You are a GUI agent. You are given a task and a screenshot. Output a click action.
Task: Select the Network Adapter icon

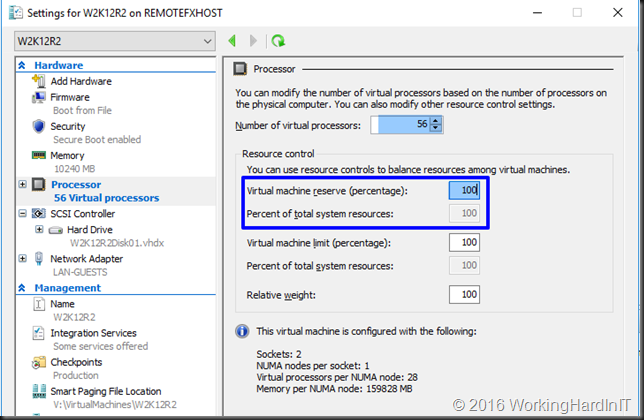coord(39,259)
